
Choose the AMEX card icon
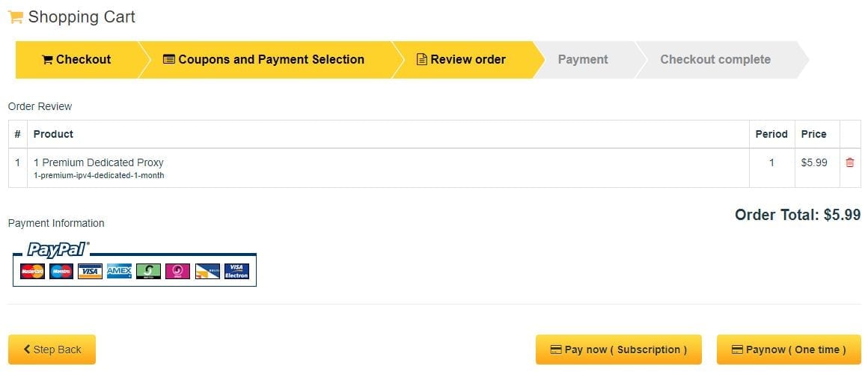(x=119, y=271)
